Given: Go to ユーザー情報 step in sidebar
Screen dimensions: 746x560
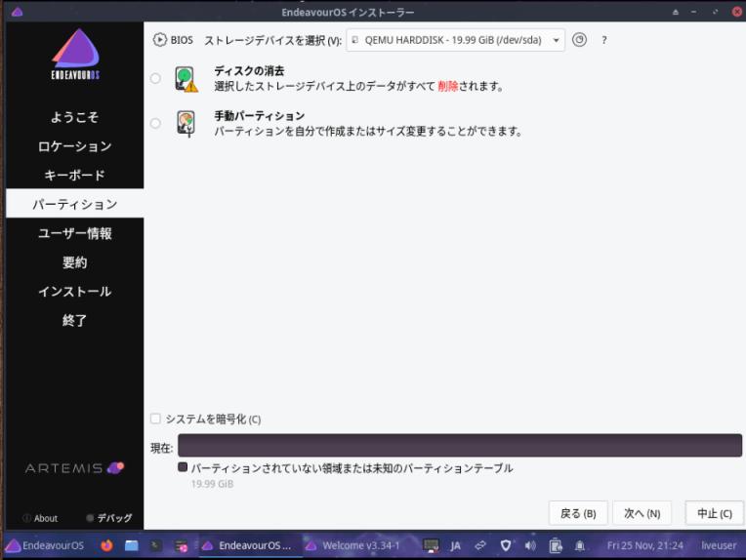Looking at the screenshot, I should (x=74, y=233).
